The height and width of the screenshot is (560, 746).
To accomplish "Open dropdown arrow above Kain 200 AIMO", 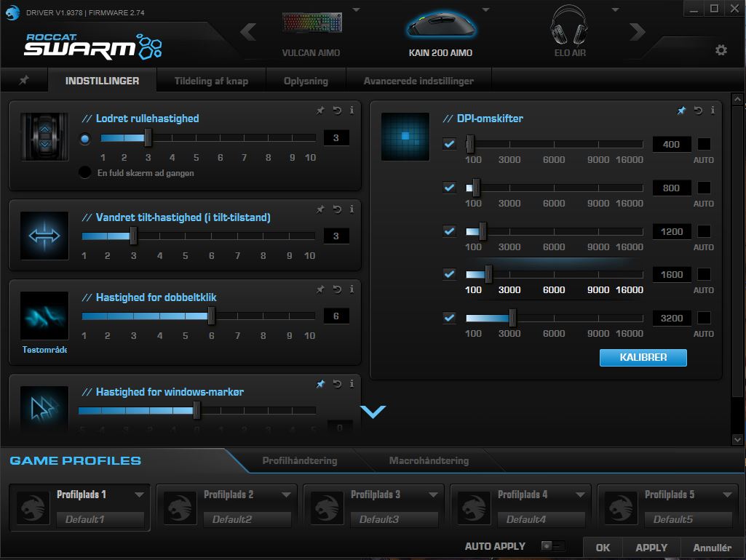I will (485, 9).
